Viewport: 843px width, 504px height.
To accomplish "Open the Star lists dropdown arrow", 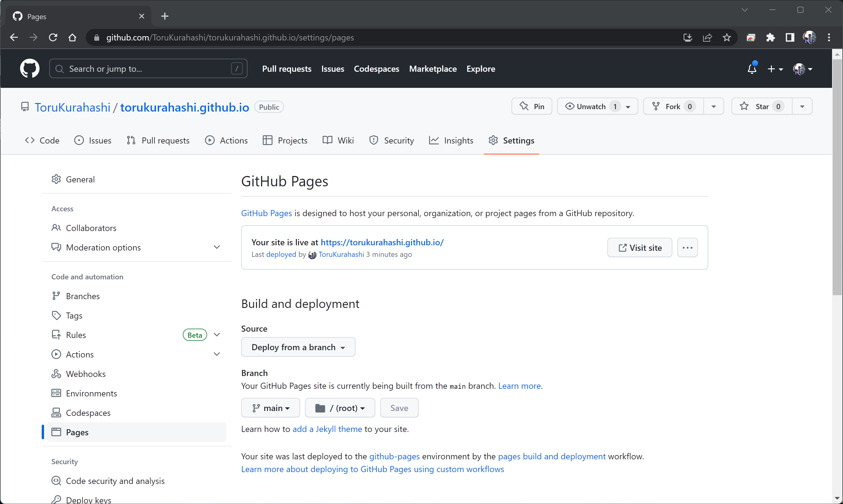I will pos(802,106).
